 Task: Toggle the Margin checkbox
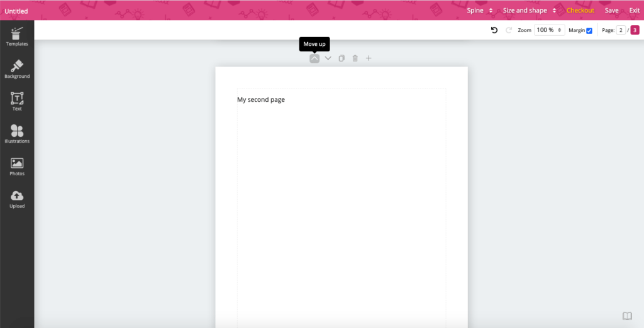(x=589, y=30)
